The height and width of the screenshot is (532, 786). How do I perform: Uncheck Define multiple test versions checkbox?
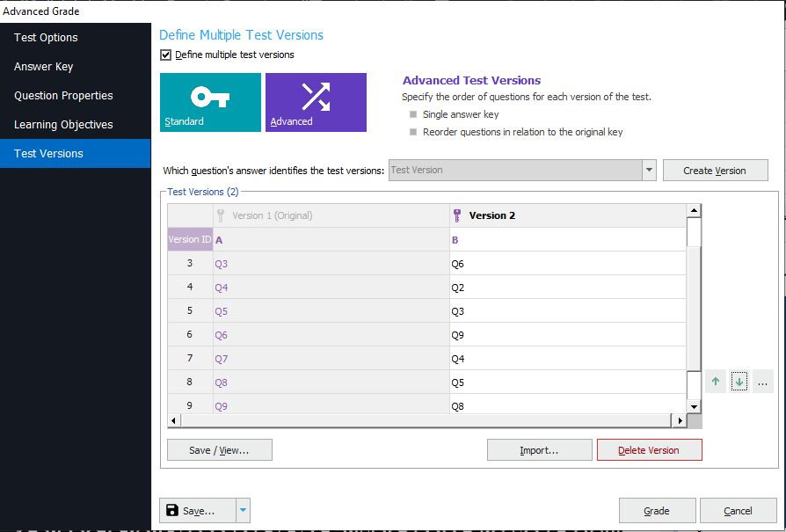166,55
